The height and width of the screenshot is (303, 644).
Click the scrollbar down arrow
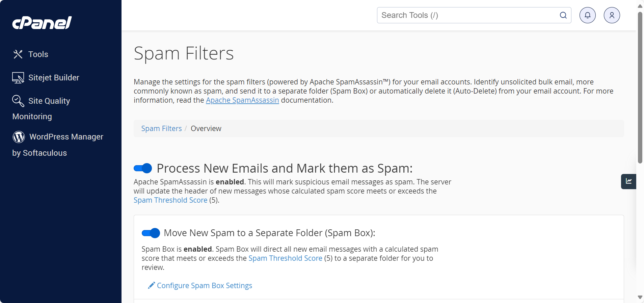click(x=640, y=297)
